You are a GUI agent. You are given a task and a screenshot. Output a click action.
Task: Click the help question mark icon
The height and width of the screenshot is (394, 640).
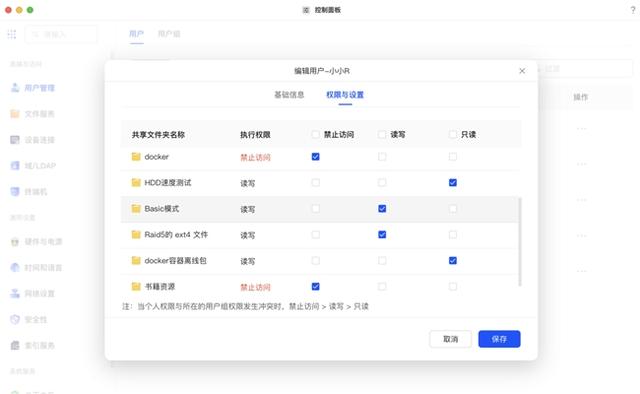coord(633,10)
